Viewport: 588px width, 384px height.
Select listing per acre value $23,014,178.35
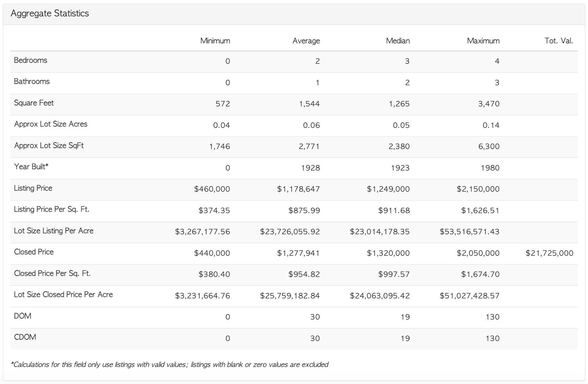pos(380,232)
